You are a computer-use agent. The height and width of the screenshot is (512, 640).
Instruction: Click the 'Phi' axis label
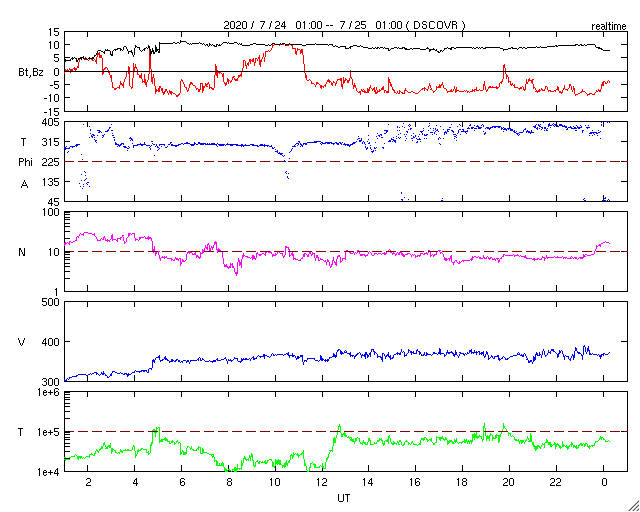[25, 163]
